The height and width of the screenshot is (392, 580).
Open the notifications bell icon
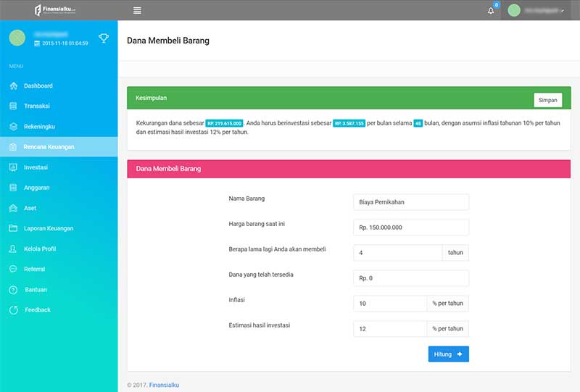pyautogui.click(x=491, y=11)
